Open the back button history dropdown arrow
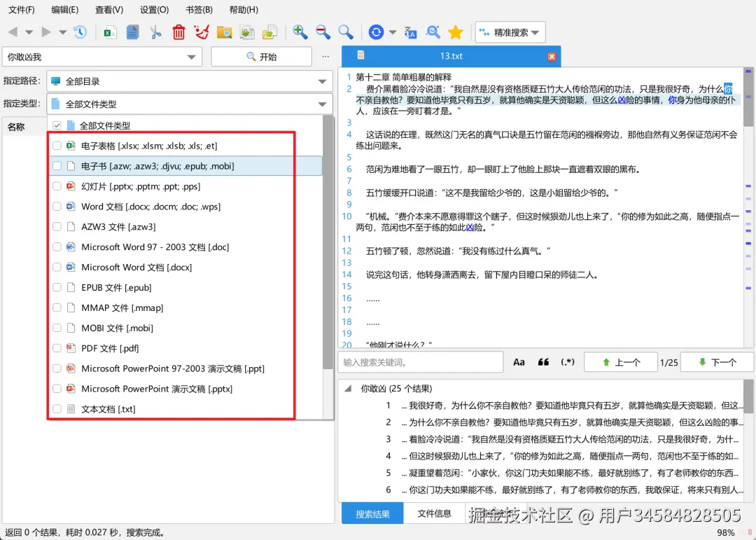Image resolution: width=756 pixels, height=540 pixels. (29, 33)
